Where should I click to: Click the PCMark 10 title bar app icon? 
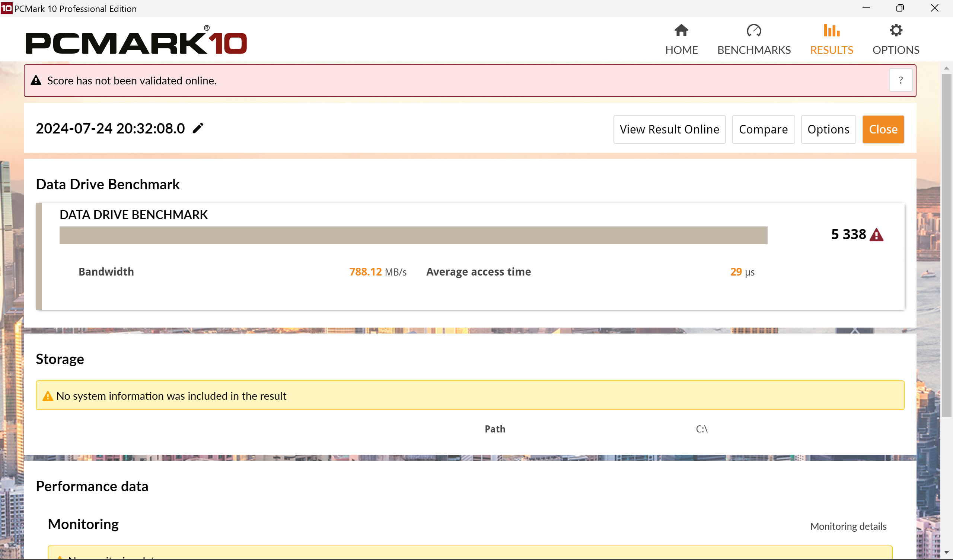click(6, 8)
